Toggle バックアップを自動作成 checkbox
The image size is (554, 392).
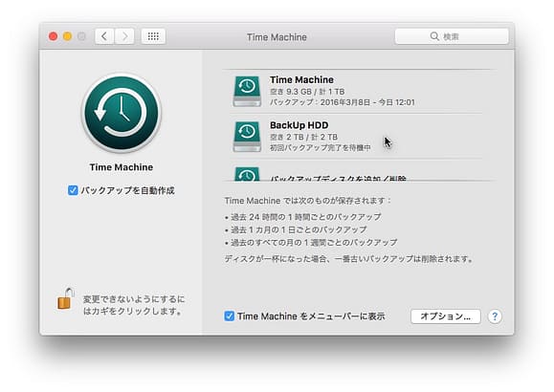pyautogui.click(x=73, y=190)
